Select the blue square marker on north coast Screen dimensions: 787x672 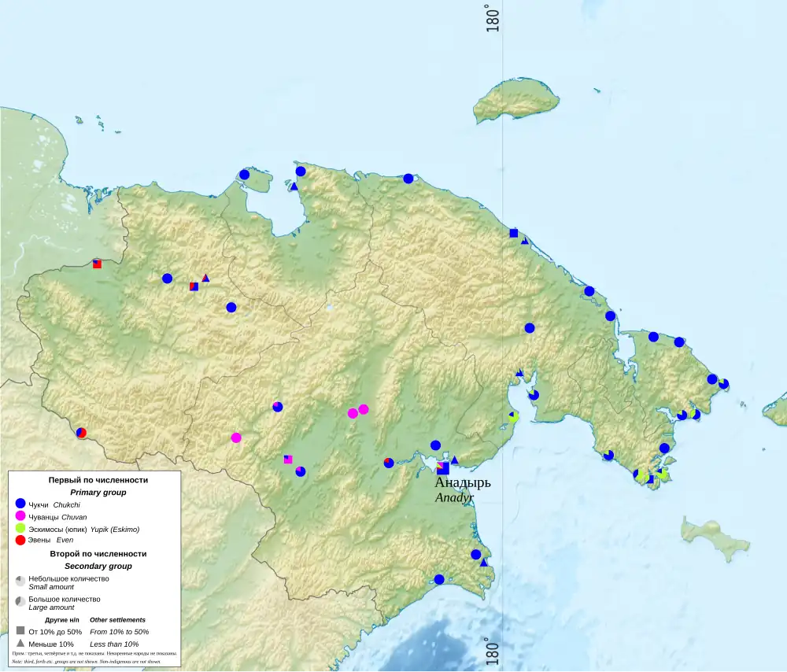point(514,233)
